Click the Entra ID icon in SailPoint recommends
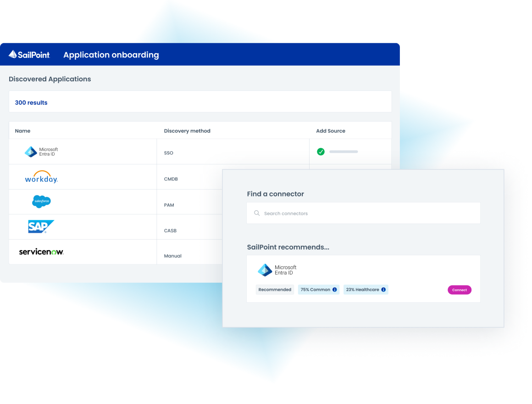Image resolution: width=532 pixels, height=404 pixels. click(x=265, y=269)
